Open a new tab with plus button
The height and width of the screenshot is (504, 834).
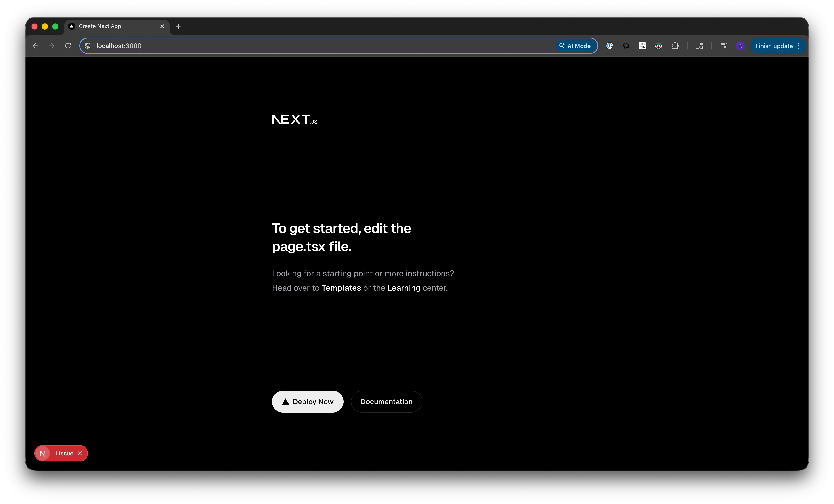179,26
